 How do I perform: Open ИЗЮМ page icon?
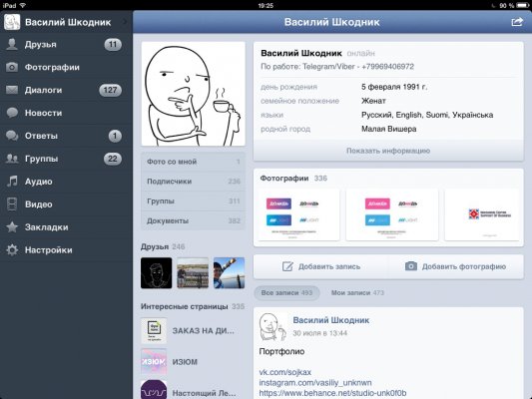tap(154, 362)
